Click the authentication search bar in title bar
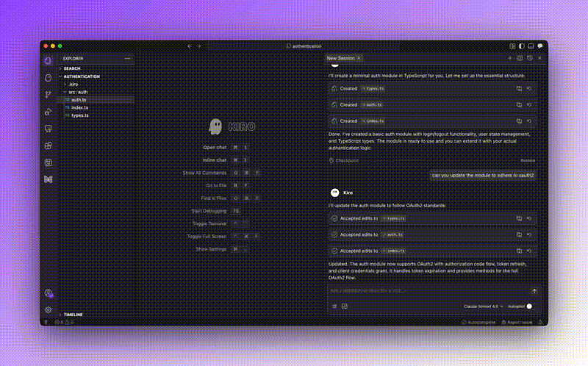 (303, 46)
